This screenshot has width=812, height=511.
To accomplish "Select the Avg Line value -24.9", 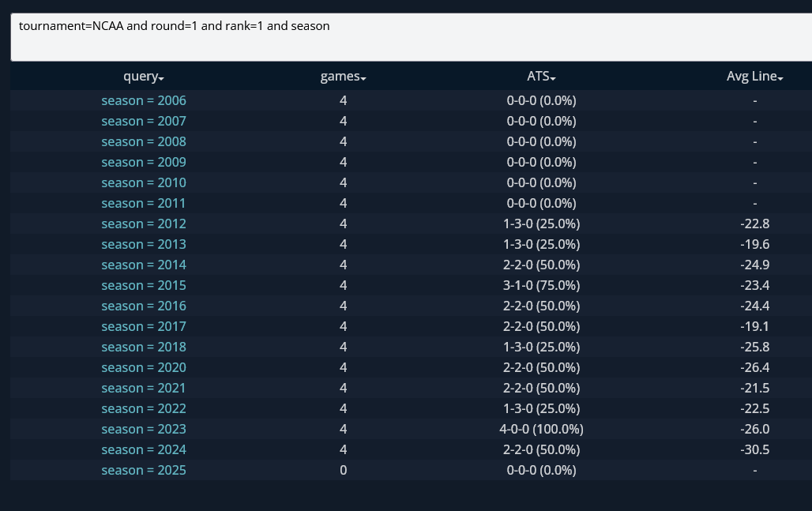I will tap(754, 265).
